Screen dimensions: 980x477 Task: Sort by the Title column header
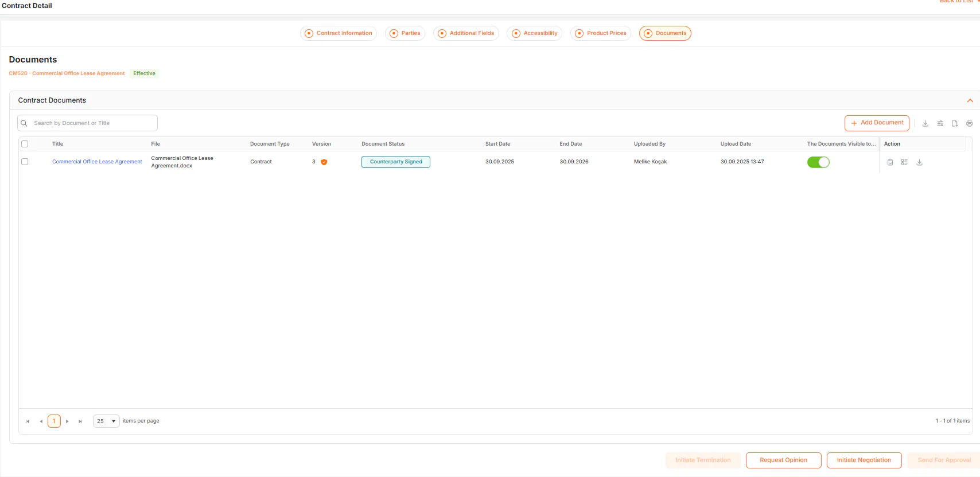58,144
